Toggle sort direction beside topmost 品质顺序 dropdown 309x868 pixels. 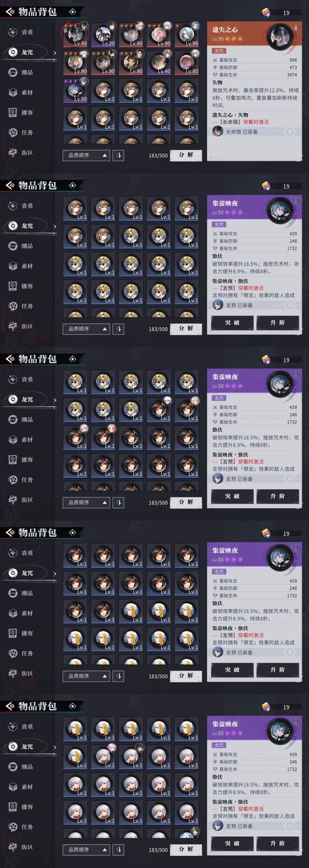118,156
